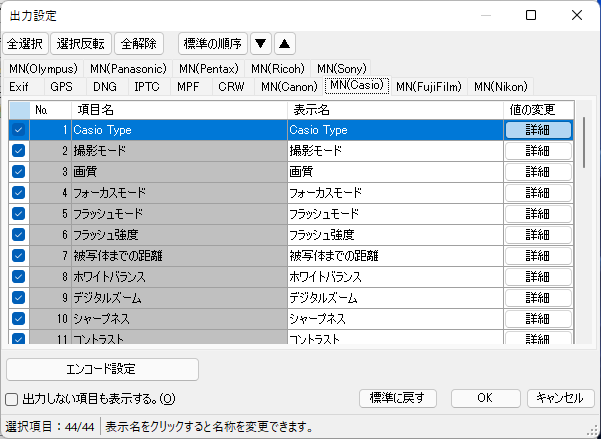Enable 出力しない項目も表示する checkbox
601x439 pixels.
tap(12, 399)
